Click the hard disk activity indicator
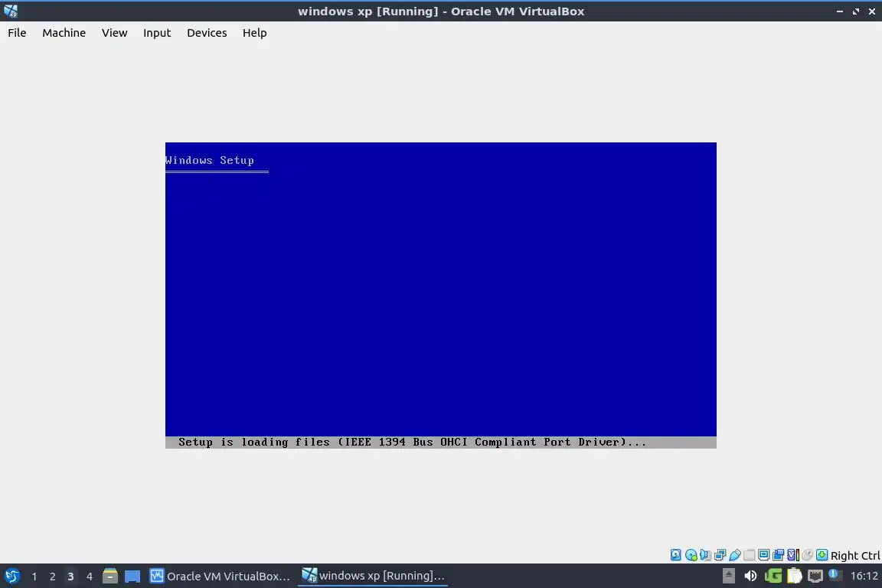 point(675,555)
